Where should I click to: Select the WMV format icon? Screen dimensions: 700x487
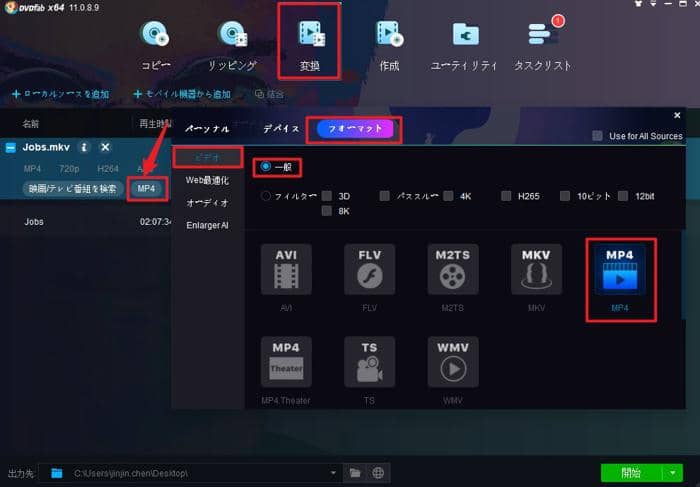coord(453,362)
